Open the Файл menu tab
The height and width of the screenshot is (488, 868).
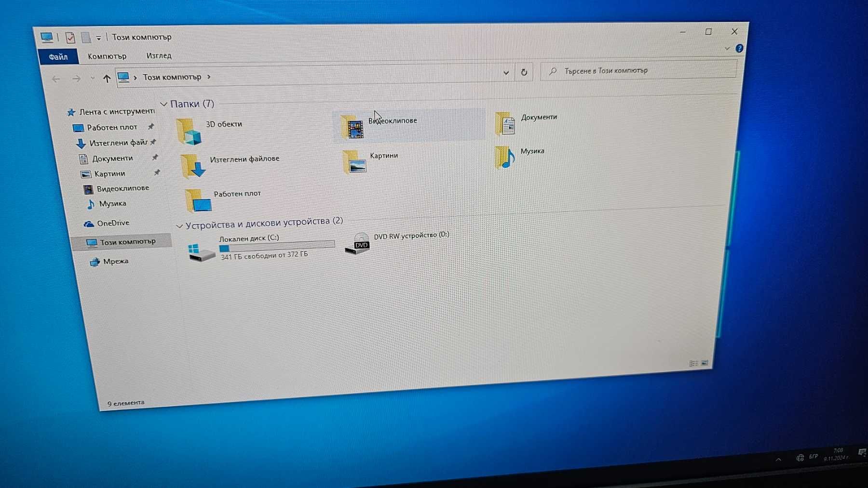point(58,57)
